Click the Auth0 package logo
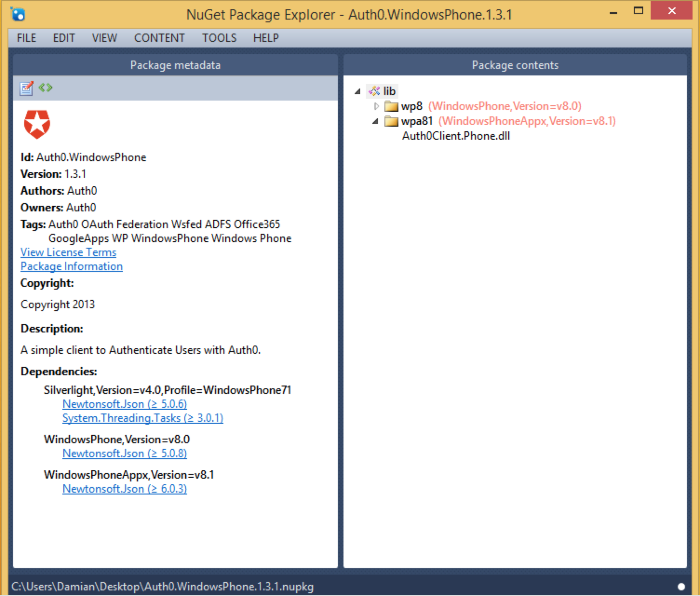 point(37,124)
